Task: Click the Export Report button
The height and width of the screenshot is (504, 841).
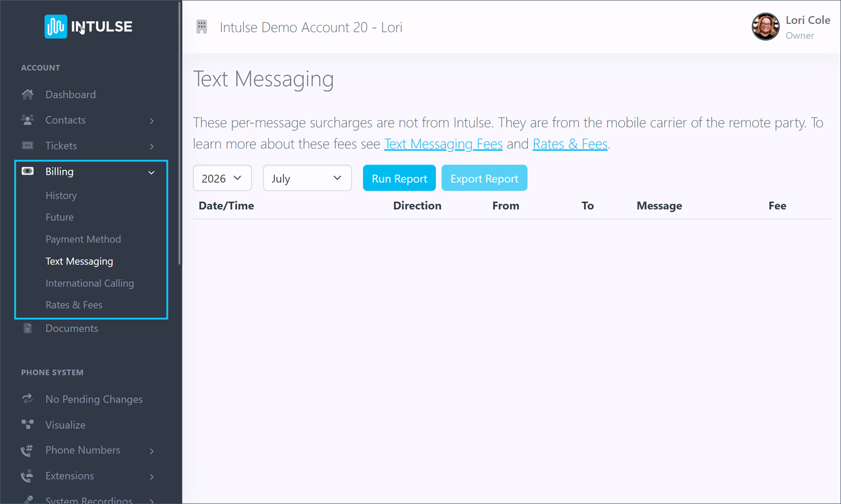Action: 484,178
